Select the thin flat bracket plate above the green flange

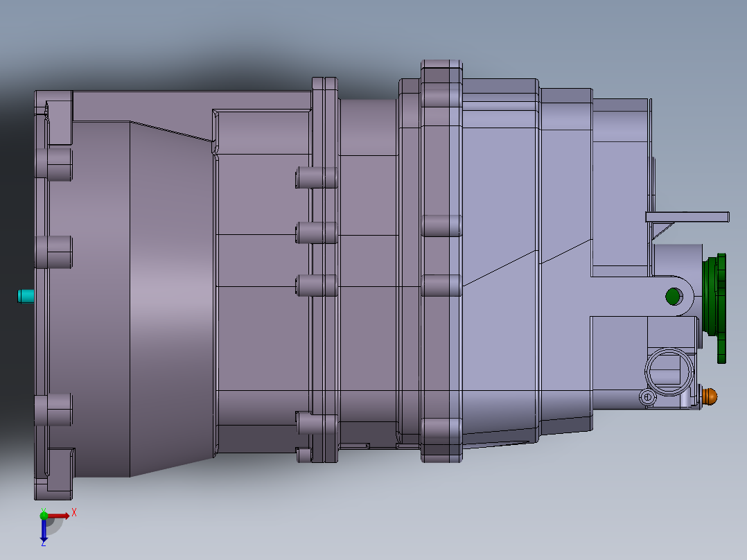[x=687, y=218]
